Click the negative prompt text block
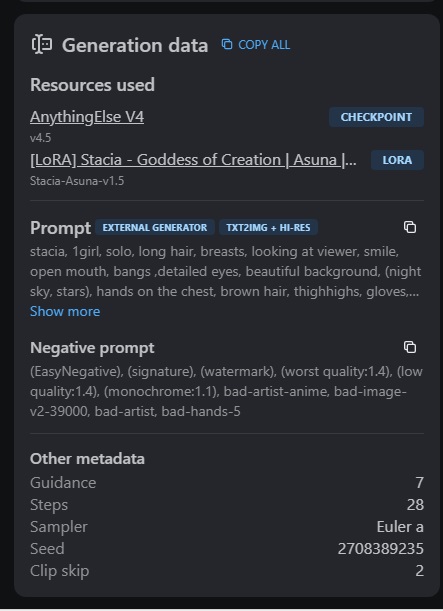443x611 pixels. click(x=226, y=391)
